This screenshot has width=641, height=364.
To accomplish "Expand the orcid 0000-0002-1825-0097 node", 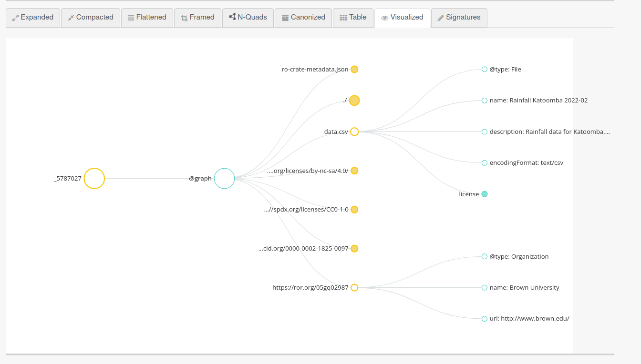I will (354, 249).
